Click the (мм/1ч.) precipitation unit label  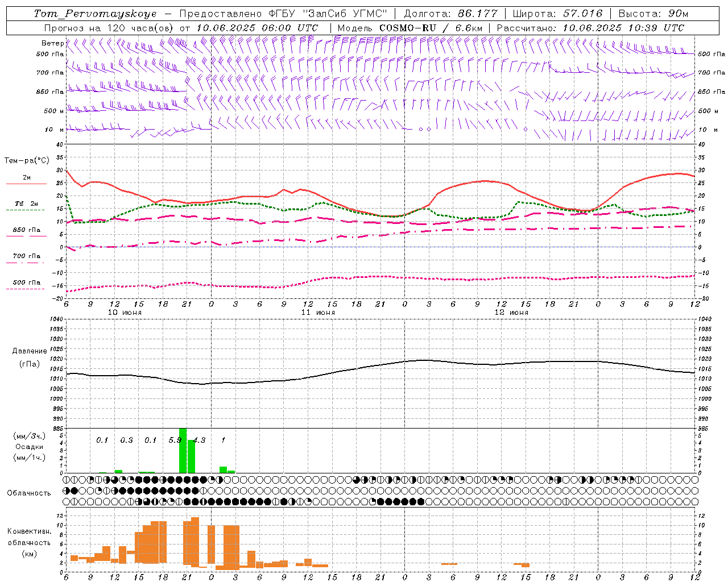pos(30,458)
